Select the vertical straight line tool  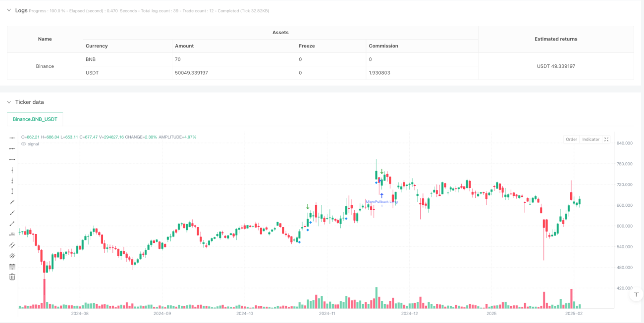12,170
